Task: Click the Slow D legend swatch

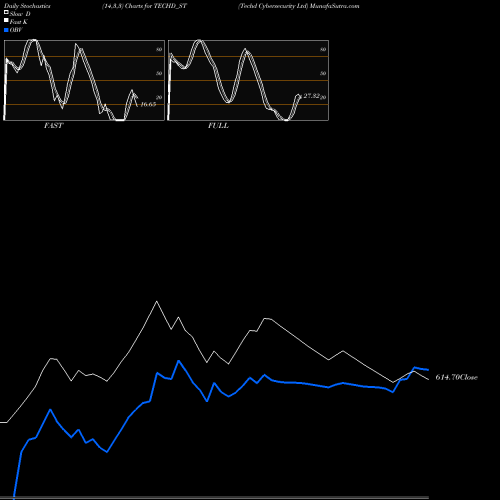Action: pyautogui.click(x=6, y=13)
